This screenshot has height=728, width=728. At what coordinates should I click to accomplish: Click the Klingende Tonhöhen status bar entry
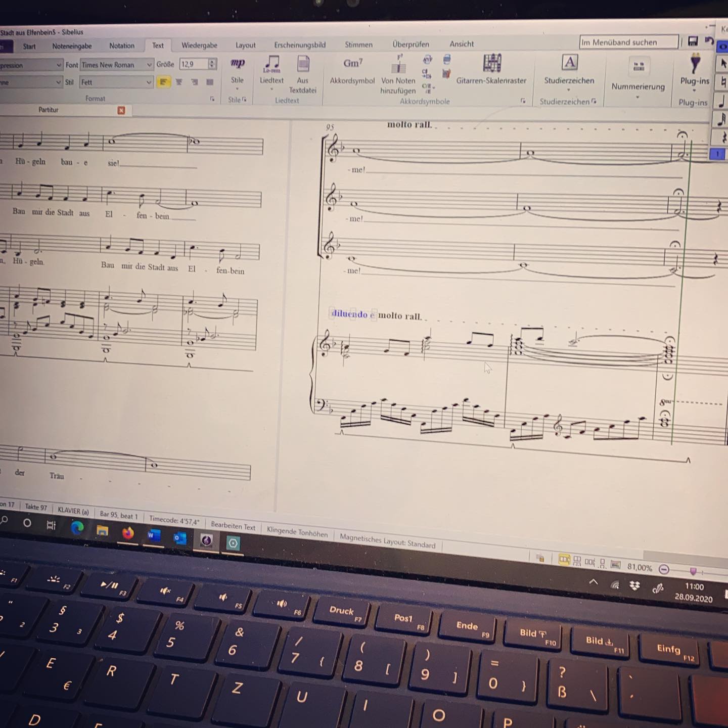point(297,532)
